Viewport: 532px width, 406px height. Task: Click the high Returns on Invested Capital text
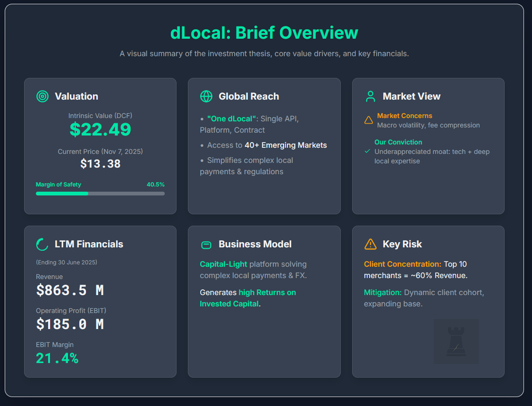pos(248,298)
